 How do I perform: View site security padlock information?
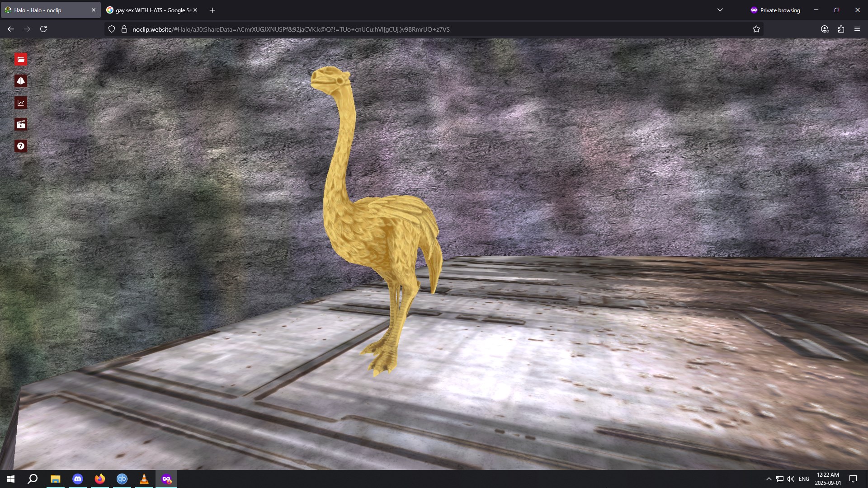[x=124, y=29]
